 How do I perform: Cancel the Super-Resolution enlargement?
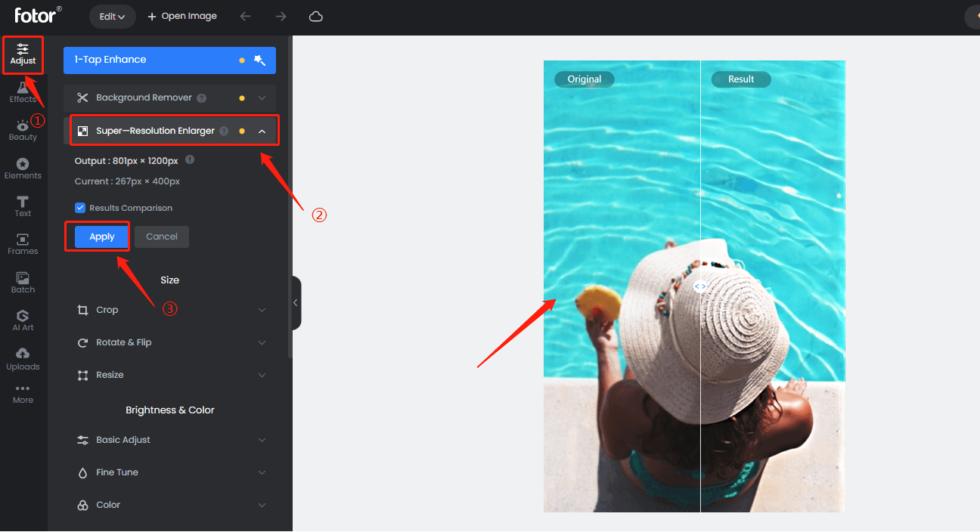[x=161, y=236]
